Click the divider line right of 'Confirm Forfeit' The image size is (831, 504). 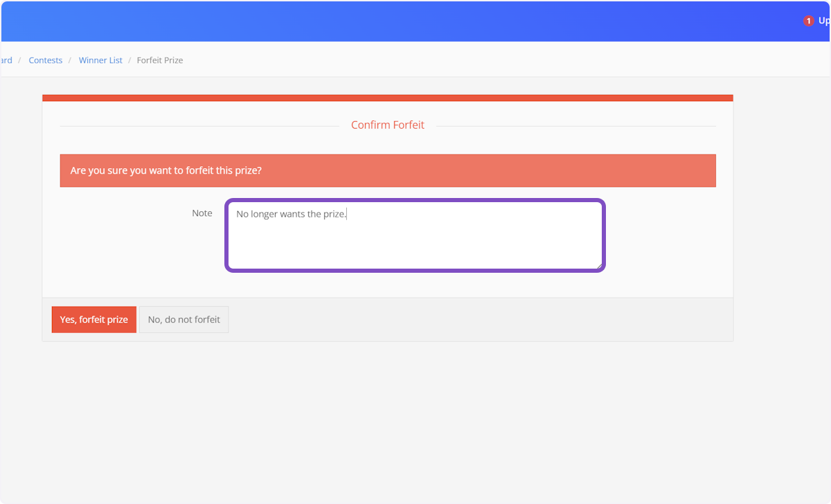click(575, 126)
